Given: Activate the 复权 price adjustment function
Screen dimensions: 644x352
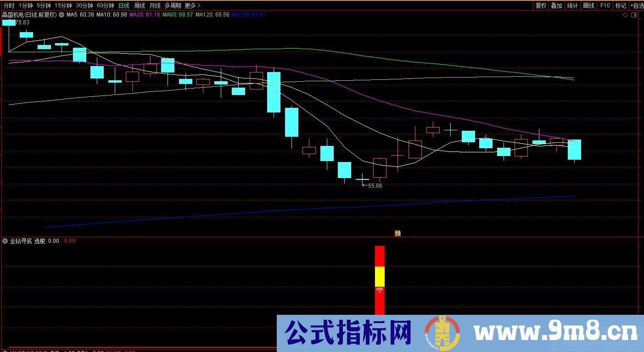Looking at the screenshot, I should pos(541,6).
